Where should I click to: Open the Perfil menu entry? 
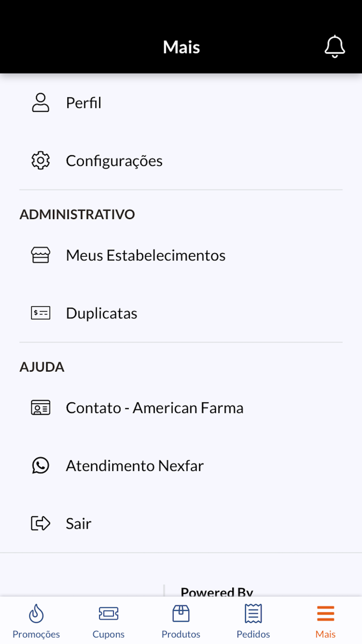83,103
